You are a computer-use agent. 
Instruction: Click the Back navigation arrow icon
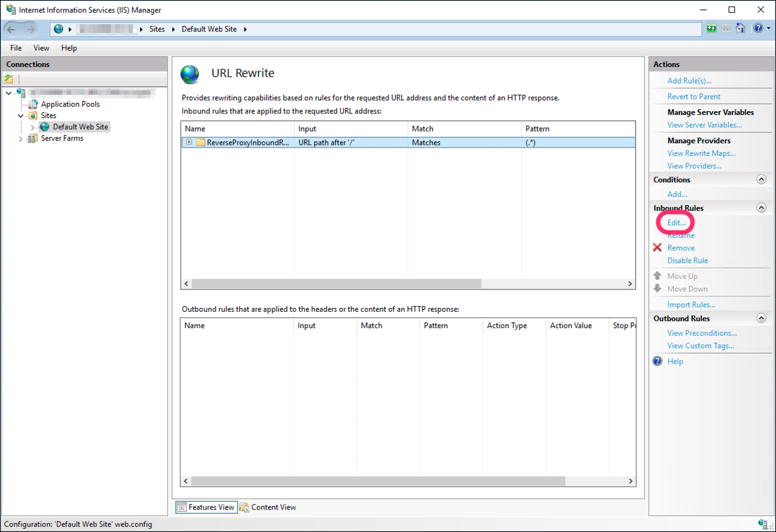12,29
